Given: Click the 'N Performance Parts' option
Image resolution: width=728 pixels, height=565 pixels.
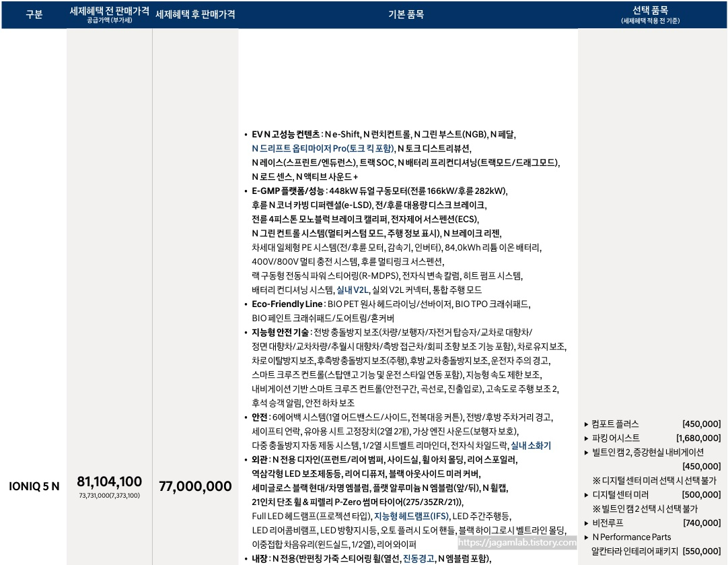Looking at the screenshot, I should (x=631, y=537).
